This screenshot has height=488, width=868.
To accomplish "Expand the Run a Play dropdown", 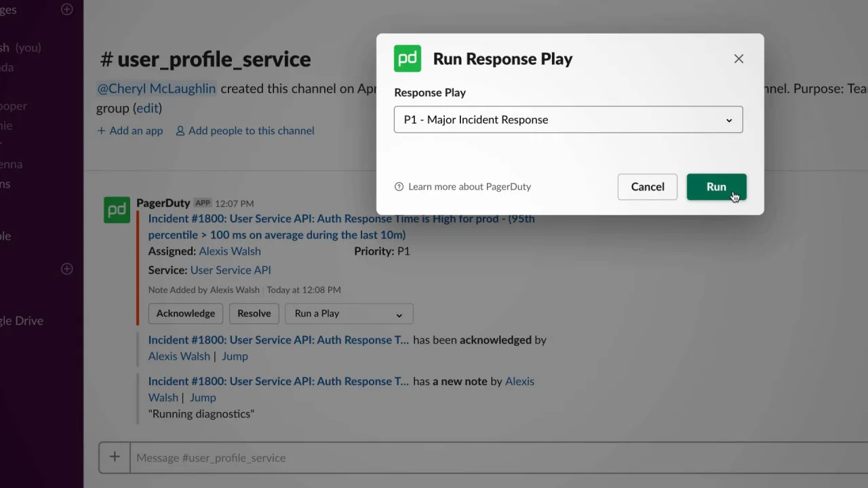I will coord(349,313).
